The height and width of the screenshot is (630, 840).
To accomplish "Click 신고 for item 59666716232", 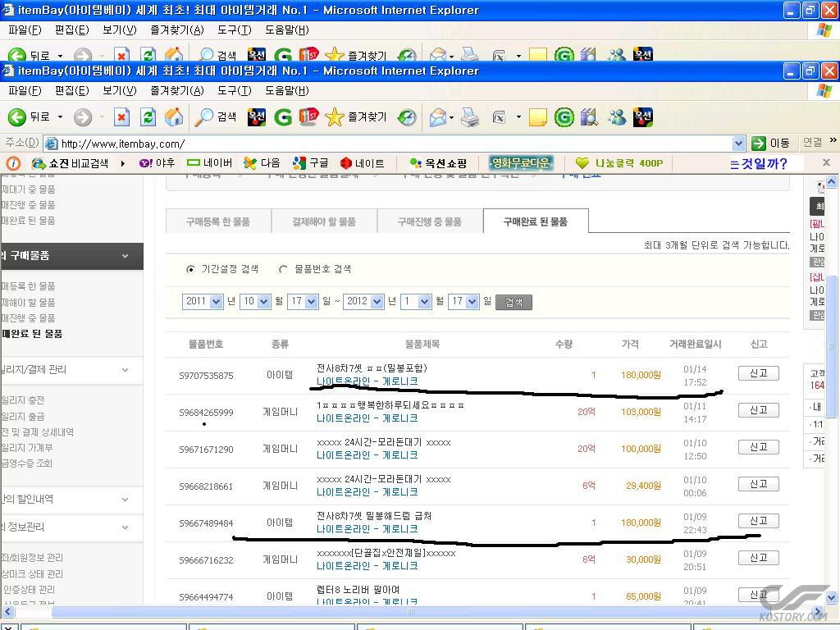I will (x=759, y=558).
